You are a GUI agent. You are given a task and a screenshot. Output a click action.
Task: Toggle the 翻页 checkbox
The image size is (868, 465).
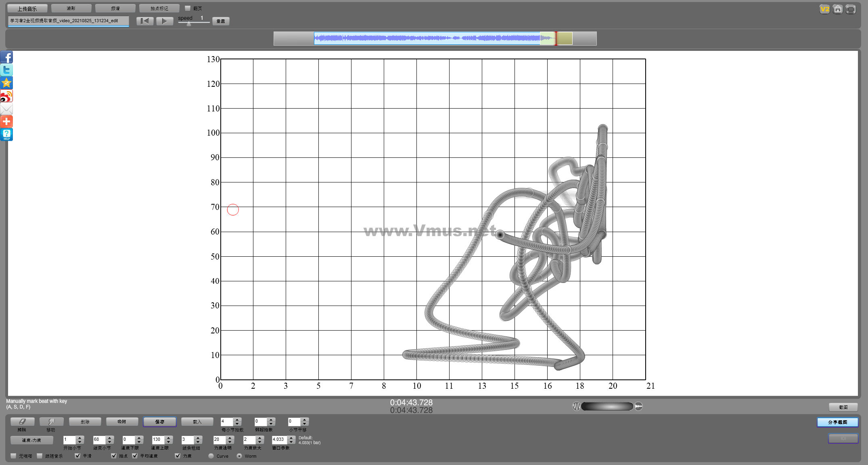coord(188,8)
